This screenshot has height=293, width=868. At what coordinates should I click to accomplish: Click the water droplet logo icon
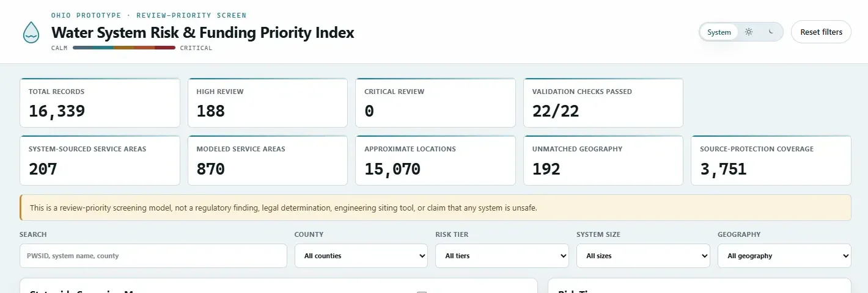click(x=31, y=32)
